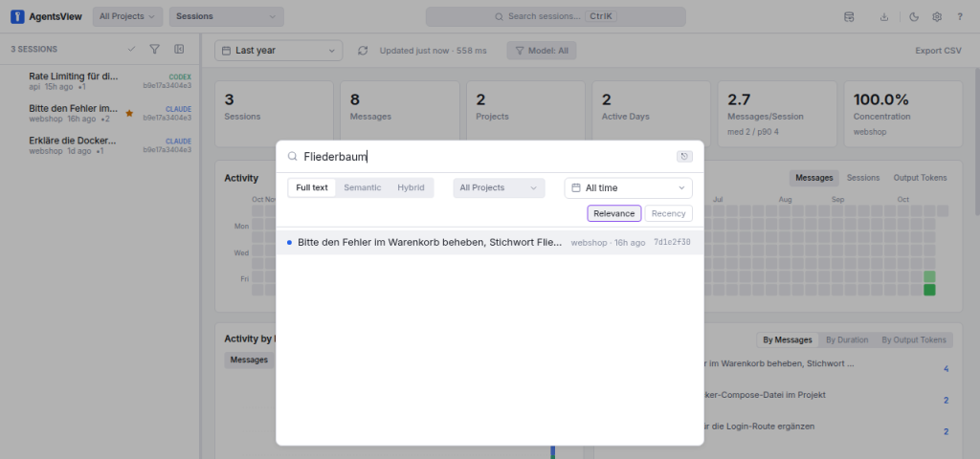
Task: Open the sessions filter funnel icon
Action: tap(154, 49)
